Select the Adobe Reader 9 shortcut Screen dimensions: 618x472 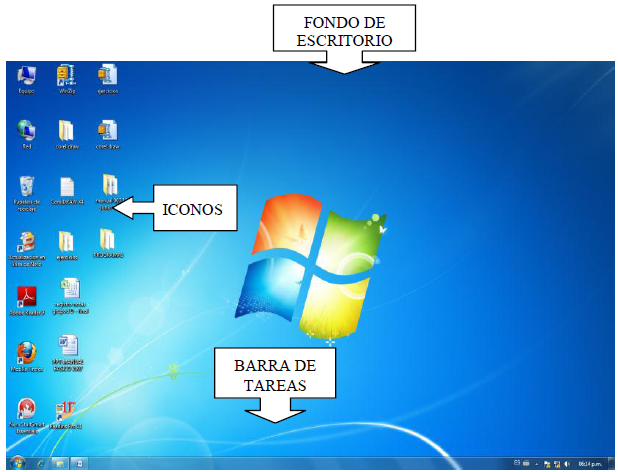pyautogui.click(x=27, y=301)
